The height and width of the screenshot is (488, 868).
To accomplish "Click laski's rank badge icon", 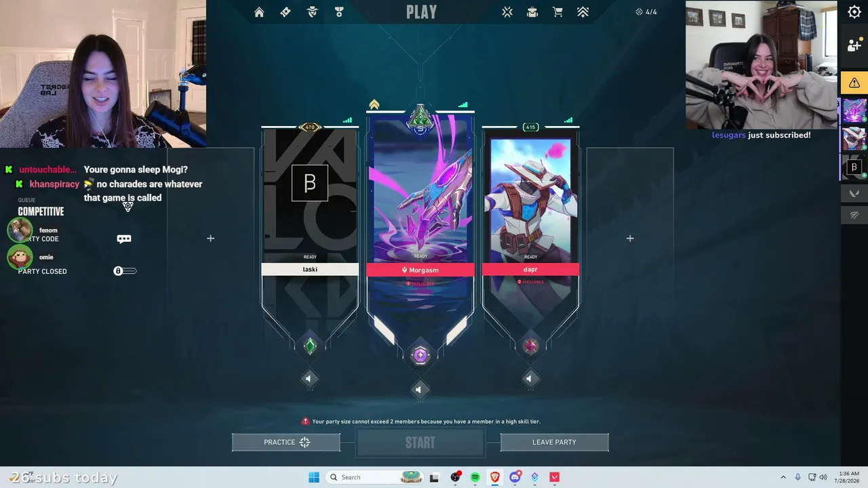I will (310, 346).
